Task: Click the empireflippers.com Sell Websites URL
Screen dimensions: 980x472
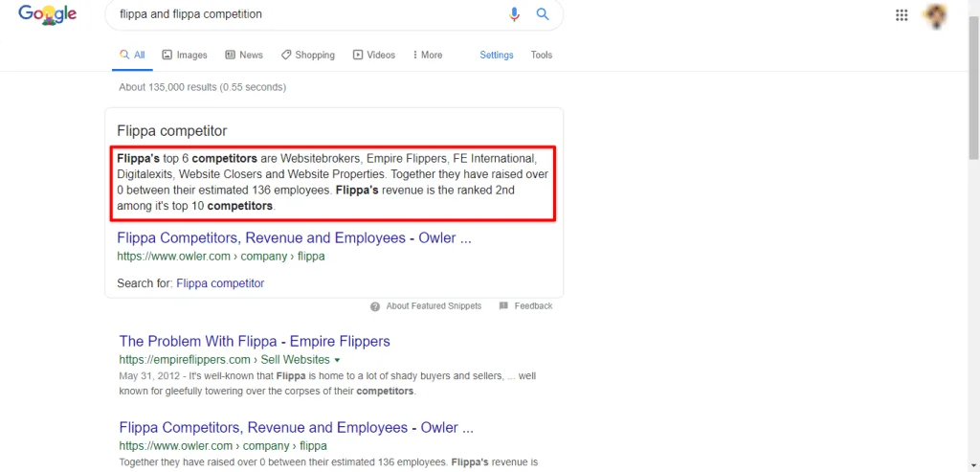Action: pyautogui.click(x=224, y=359)
